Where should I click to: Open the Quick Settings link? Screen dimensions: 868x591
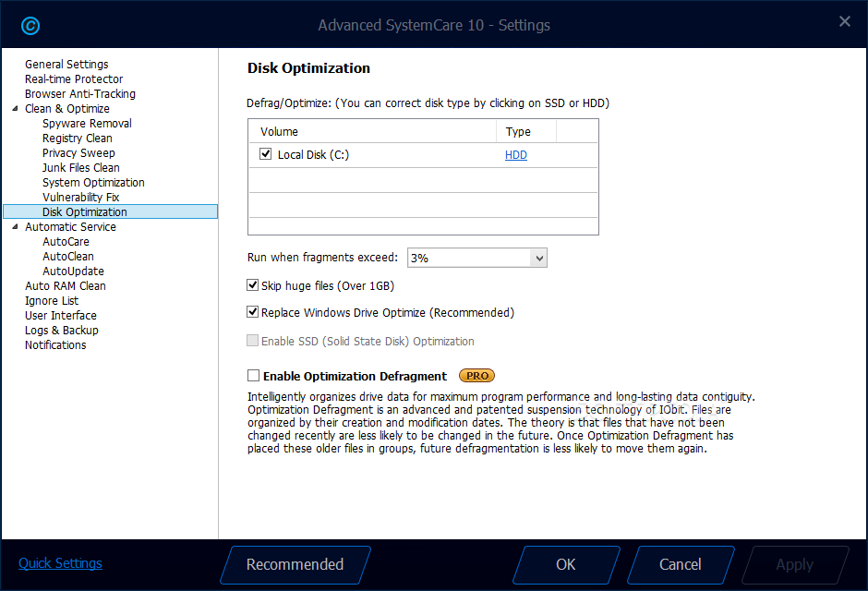pos(60,563)
